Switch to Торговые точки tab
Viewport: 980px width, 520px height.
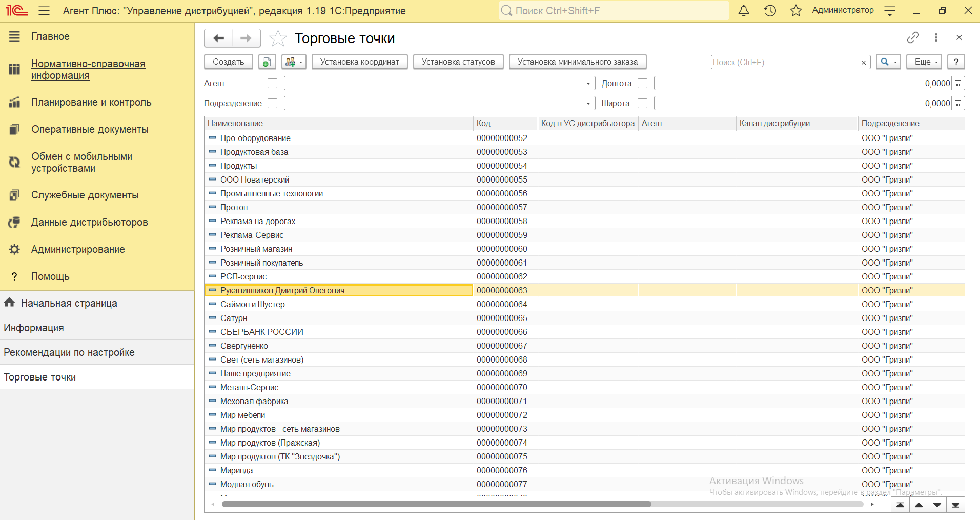point(97,377)
